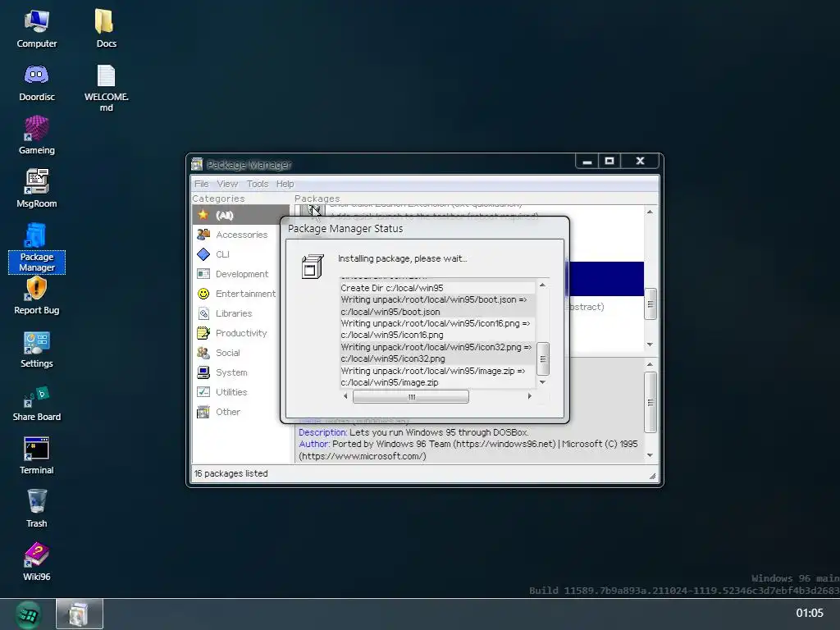The width and height of the screenshot is (840, 630).
Task: Click the icon32.png writing log line
Action: coord(437,353)
